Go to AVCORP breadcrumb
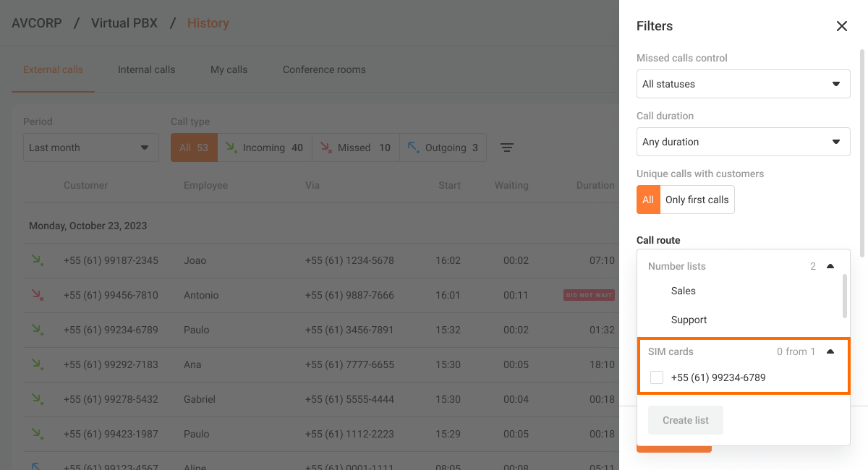Image resolution: width=868 pixels, height=470 pixels. (37, 23)
